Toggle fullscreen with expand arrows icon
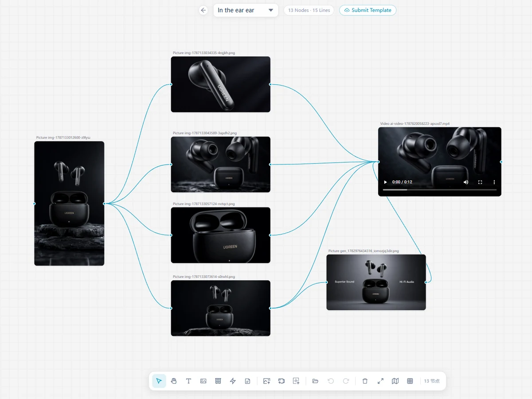532x399 pixels. pyautogui.click(x=380, y=381)
